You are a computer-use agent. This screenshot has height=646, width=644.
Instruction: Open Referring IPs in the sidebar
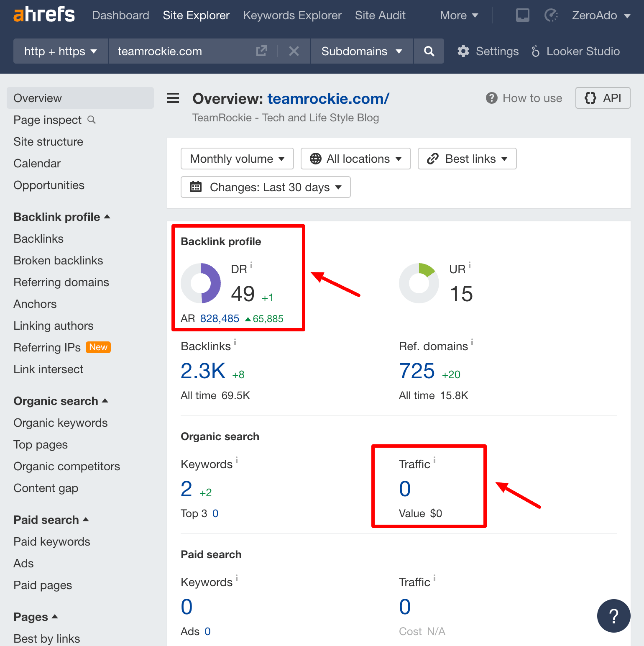point(47,347)
